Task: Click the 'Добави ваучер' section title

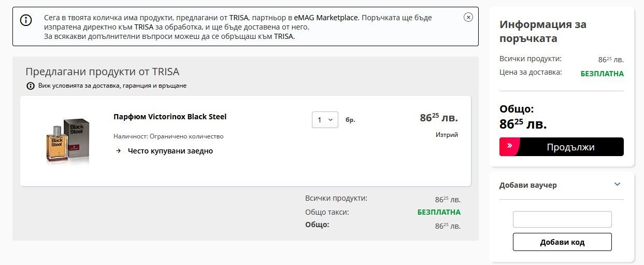Action: click(528, 185)
